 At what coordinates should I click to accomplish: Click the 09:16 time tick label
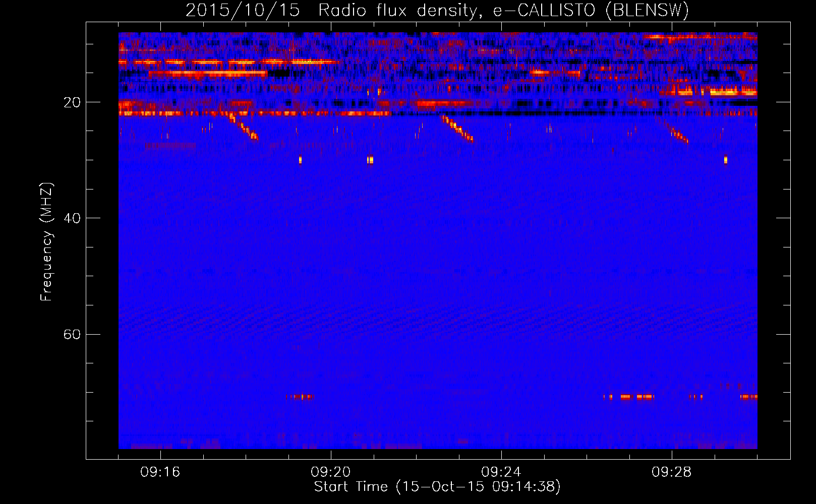[x=160, y=472]
